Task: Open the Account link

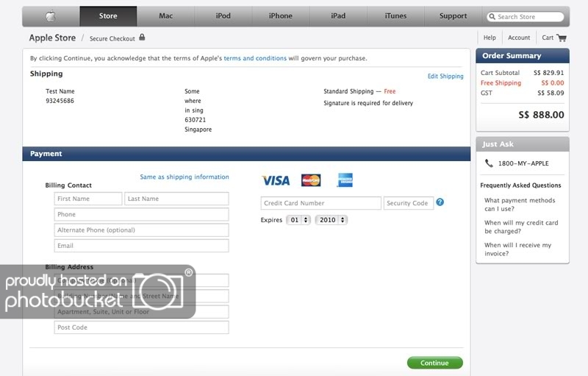Action: 519,38
